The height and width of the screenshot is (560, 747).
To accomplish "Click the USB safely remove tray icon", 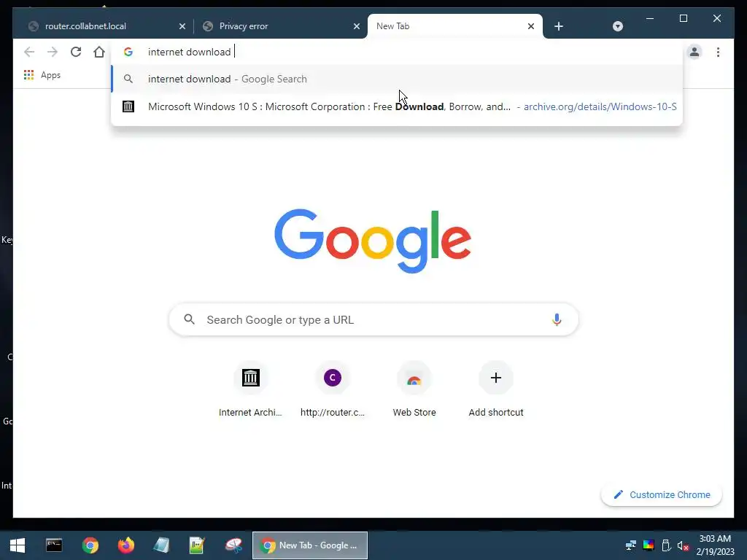I will coord(666,545).
